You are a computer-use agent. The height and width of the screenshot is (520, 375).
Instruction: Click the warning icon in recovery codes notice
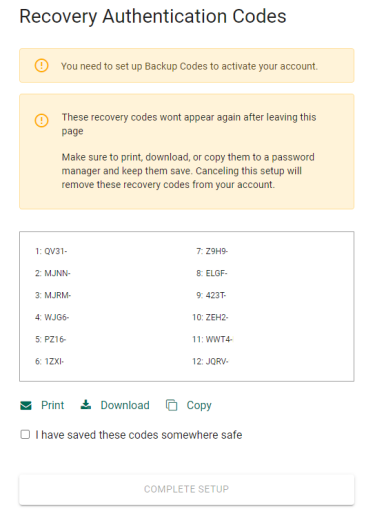point(42,120)
